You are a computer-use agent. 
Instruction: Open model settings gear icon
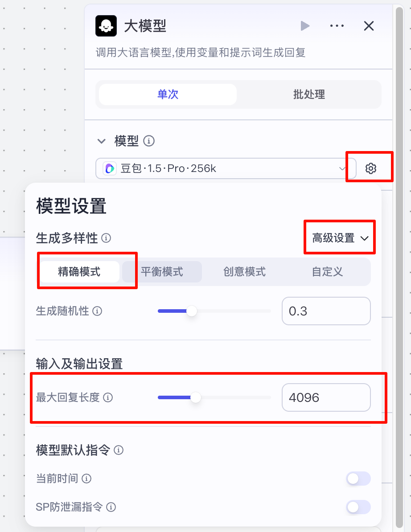click(371, 168)
